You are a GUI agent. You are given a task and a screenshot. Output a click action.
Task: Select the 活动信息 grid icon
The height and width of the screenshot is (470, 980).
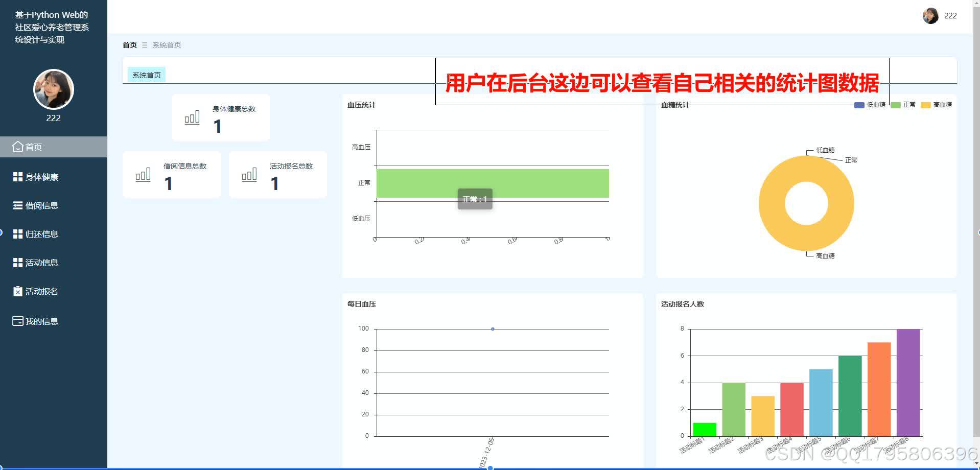17,263
